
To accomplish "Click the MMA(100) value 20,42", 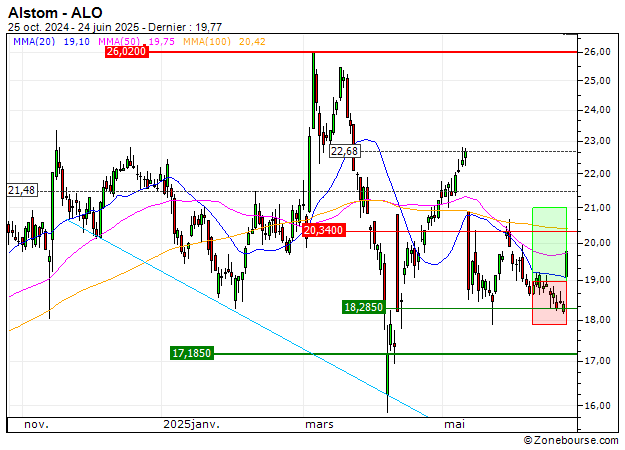I will [x=252, y=41].
